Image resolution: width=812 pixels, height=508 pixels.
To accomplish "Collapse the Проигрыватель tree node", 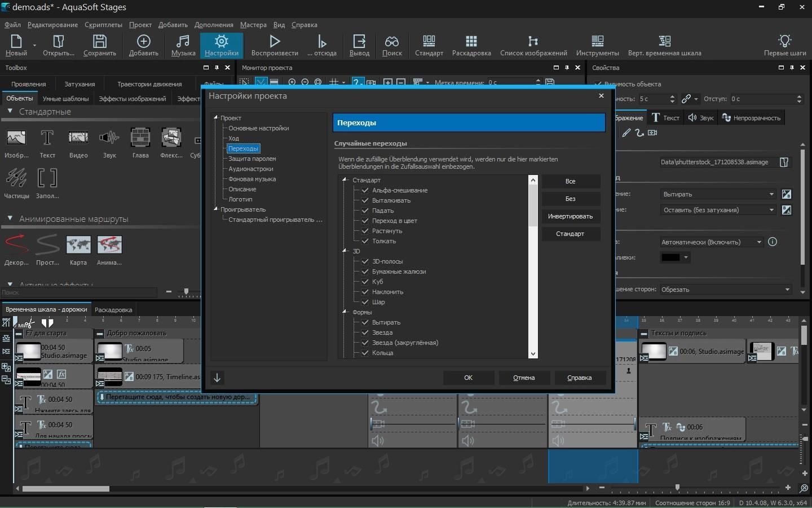I will [x=215, y=209].
